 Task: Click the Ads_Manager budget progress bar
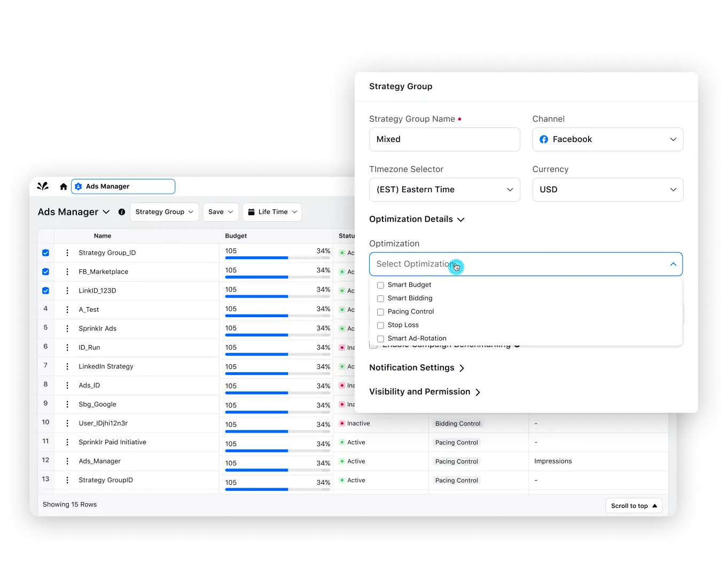[278, 470]
